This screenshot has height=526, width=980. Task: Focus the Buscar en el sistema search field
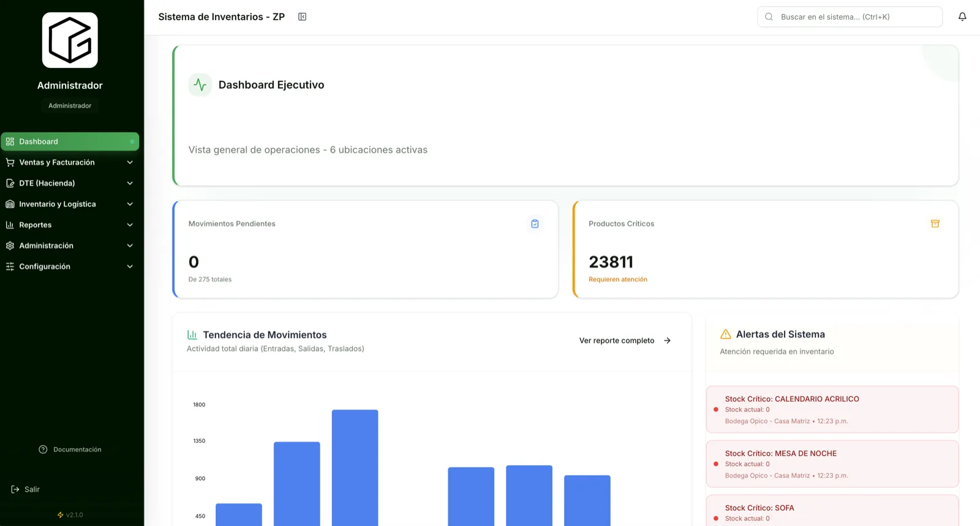coord(850,17)
